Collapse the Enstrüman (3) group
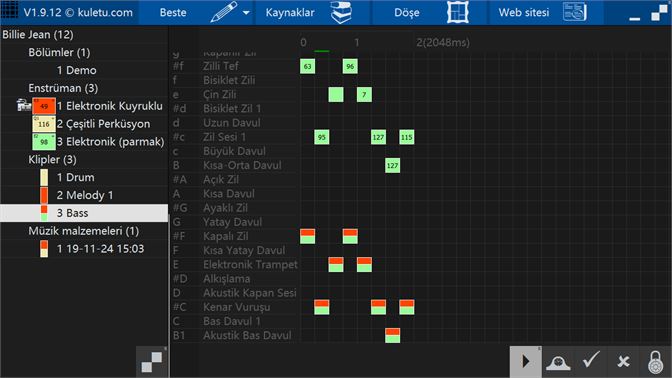This screenshot has width=672, height=378. pos(63,88)
